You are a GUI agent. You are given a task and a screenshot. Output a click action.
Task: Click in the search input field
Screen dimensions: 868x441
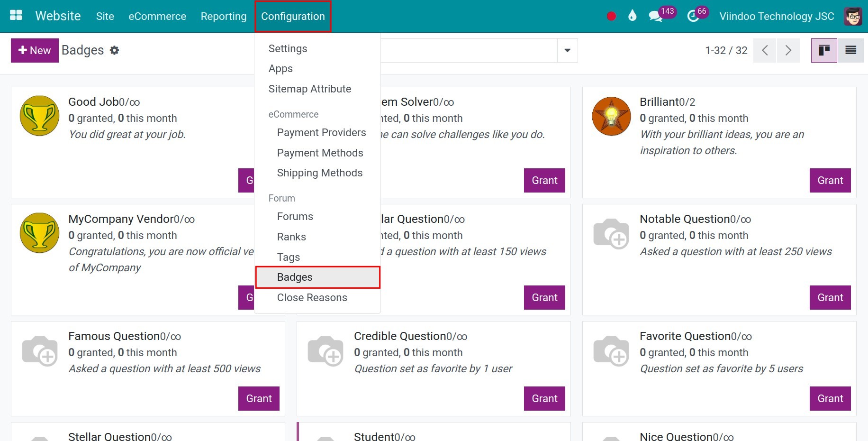(469, 50)
